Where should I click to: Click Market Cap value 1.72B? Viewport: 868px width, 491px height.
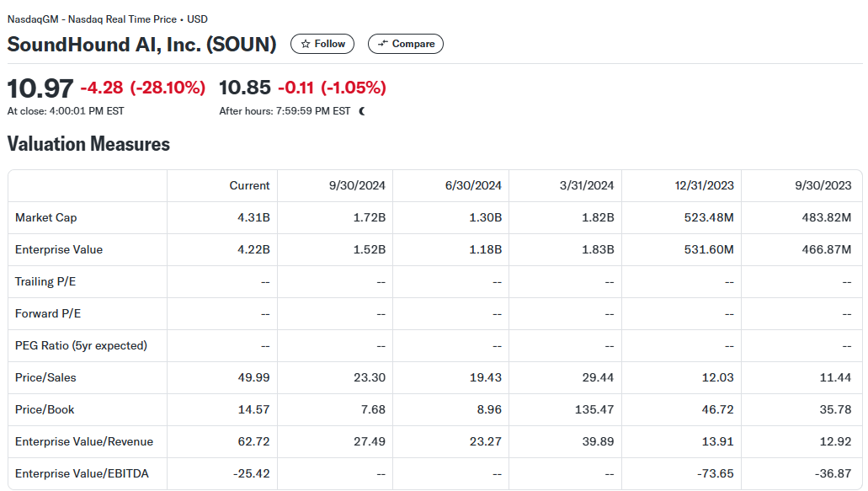click(370, 217)
